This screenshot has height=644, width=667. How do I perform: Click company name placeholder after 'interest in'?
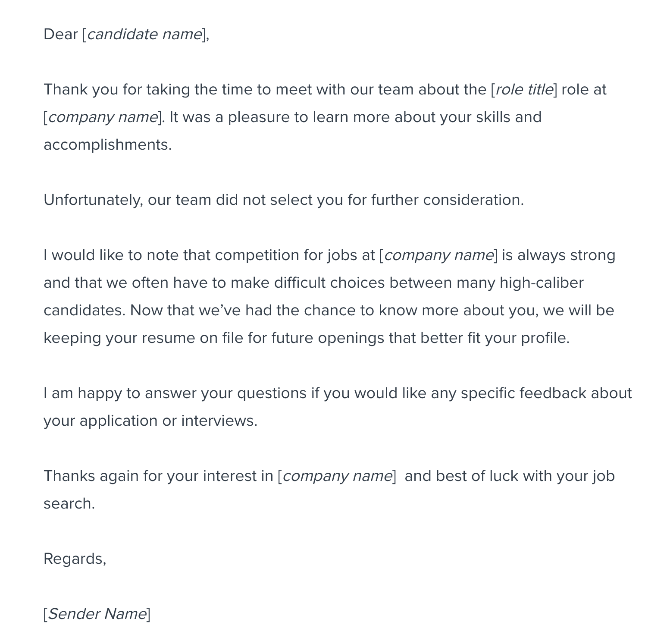coord(337,476)
